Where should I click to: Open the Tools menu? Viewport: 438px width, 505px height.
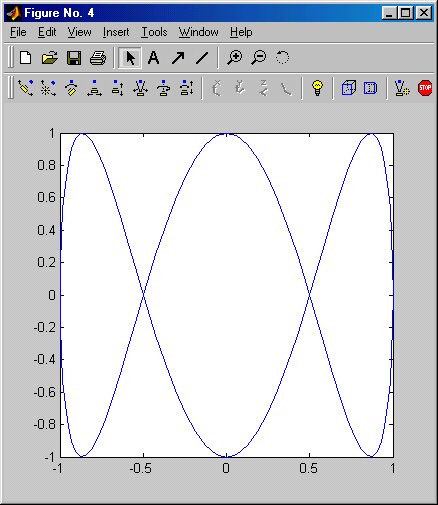(154, 32)
